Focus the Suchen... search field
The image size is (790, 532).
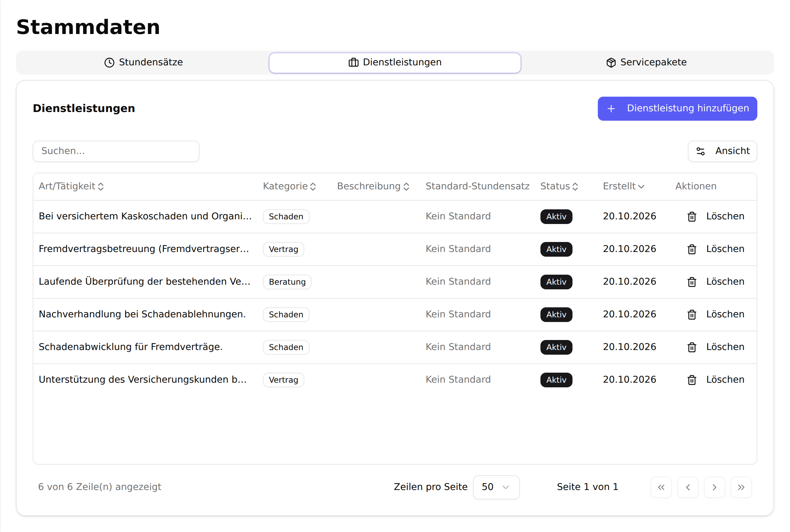coord(116,151)
